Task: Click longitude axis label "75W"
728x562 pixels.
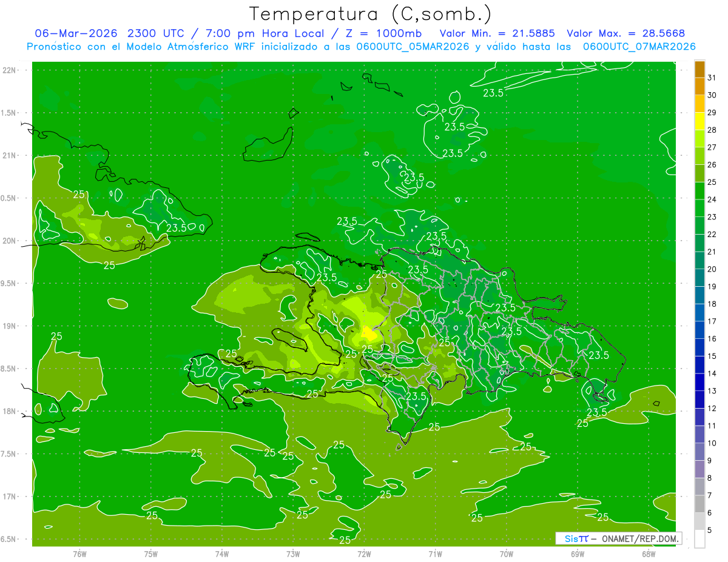Action: (151, 554)
